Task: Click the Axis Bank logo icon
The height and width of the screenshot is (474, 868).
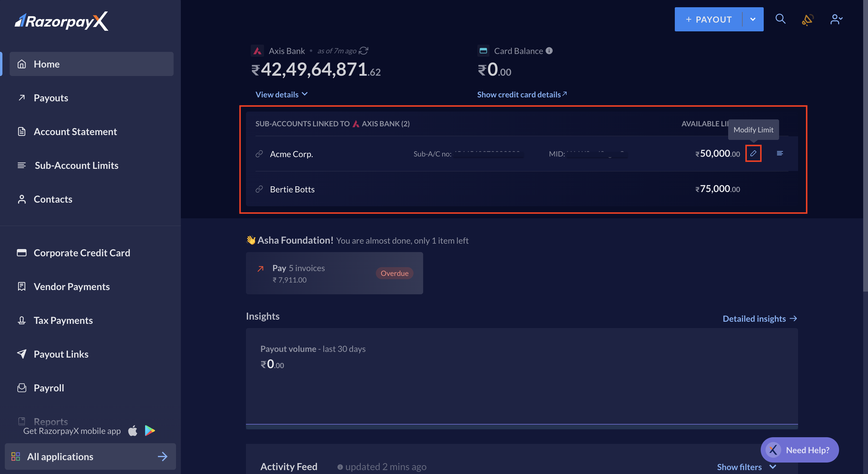Action: point(257,51)
